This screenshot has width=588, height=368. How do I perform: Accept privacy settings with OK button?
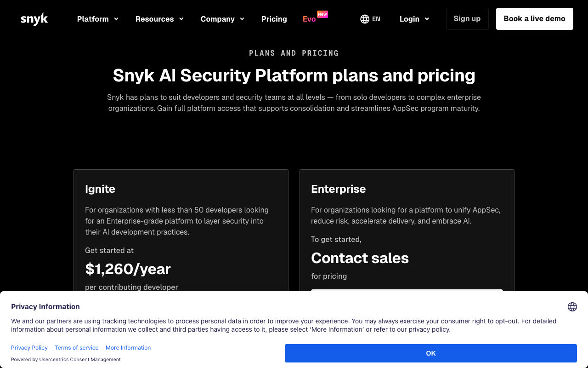pos(430,353)
